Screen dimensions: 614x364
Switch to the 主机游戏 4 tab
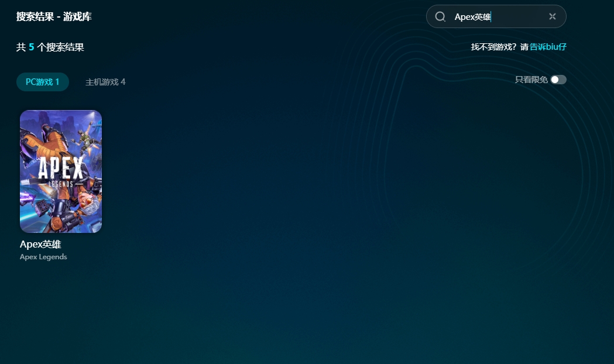[x=105, y=82]
